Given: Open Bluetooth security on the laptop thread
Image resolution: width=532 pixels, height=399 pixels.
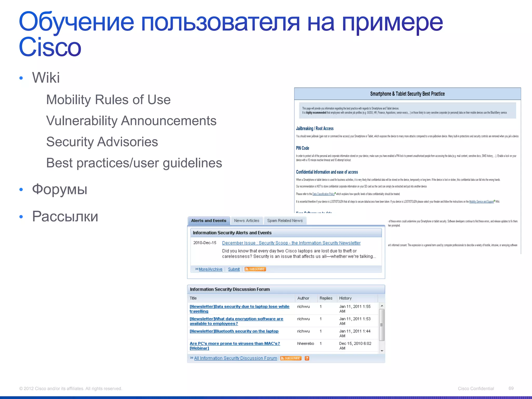Looking at the screenshot, I should click(234, 331).
